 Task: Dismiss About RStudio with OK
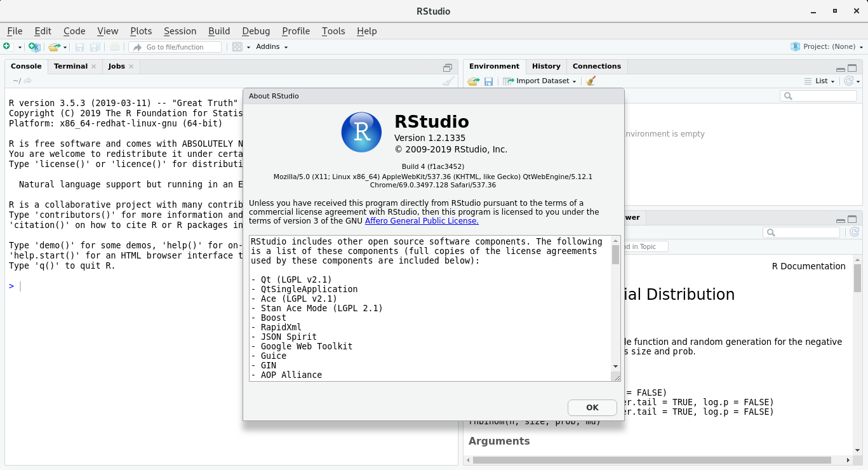tap(592, 407)
